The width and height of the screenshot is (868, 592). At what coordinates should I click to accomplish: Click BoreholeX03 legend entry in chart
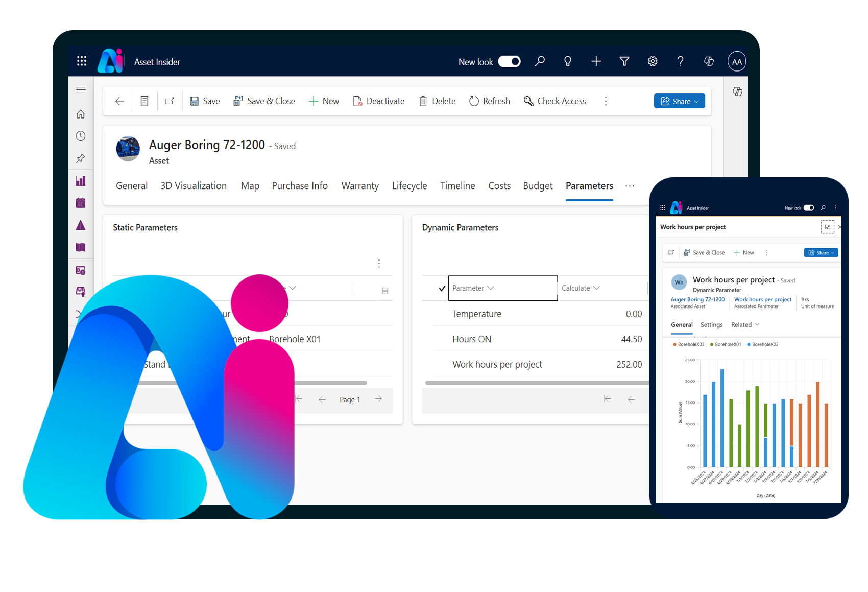click(x=689, y=345)
